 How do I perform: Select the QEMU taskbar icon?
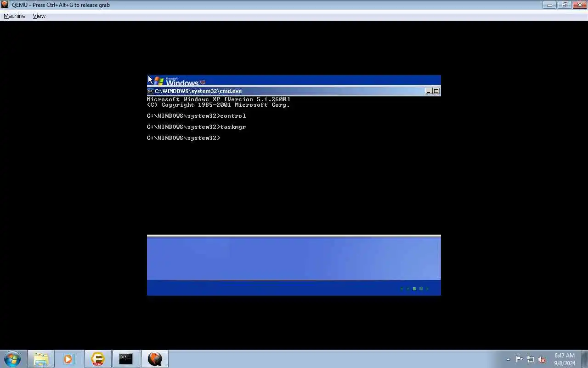155,359
